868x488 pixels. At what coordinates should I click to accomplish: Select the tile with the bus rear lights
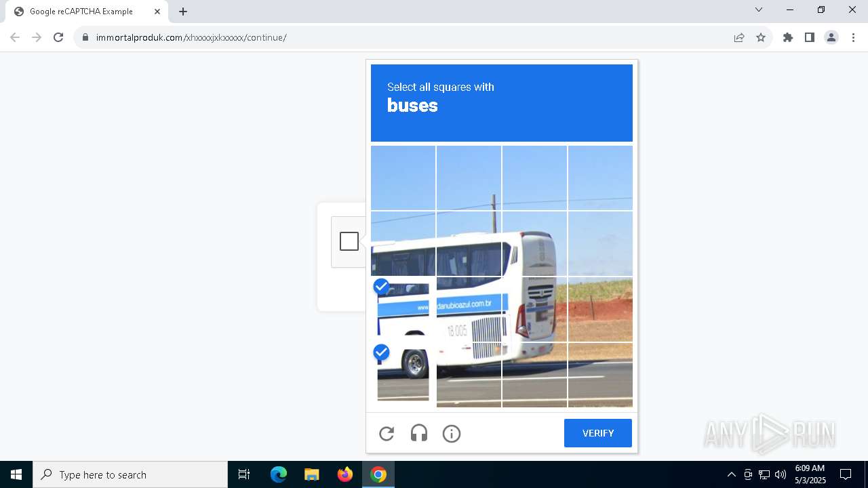click(534, 309)
